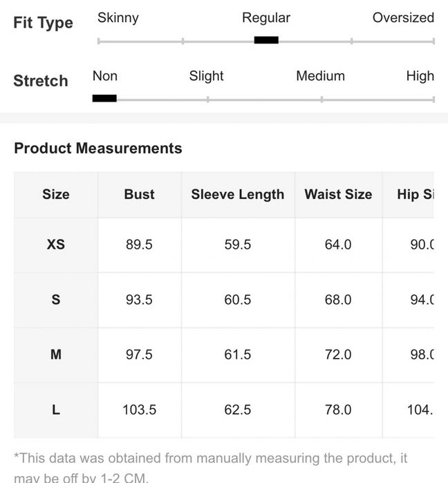Click the Stretch slider Non marker
Image resolution: width=448 pixels, height=483 pixels.
[104, 98]
